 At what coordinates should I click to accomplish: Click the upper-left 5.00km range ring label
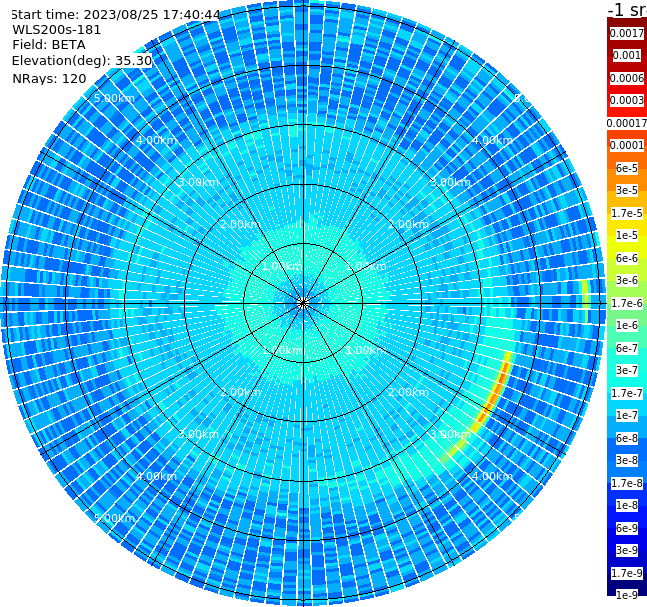pos(114,98)
